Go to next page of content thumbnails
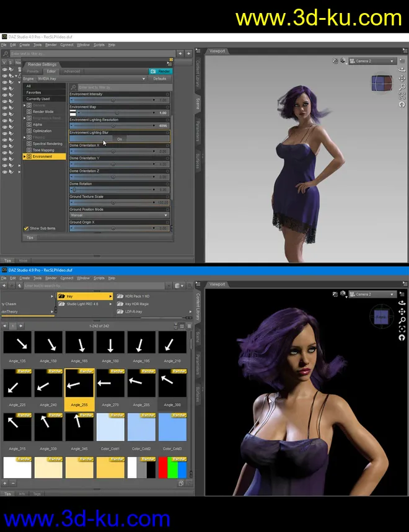Screen dimensions: 409x532 20,326
